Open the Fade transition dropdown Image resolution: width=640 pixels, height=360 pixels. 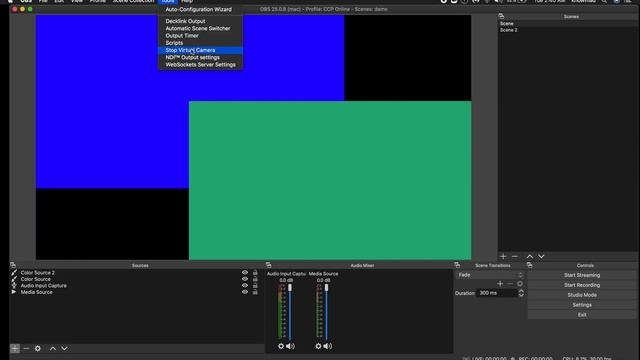490,275
